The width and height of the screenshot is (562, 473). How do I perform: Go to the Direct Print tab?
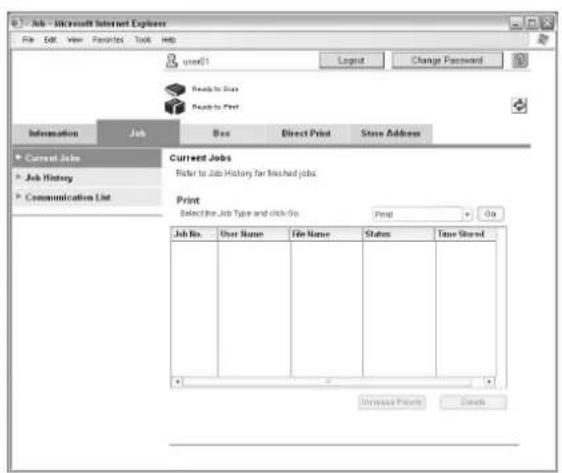click(306, 134)
